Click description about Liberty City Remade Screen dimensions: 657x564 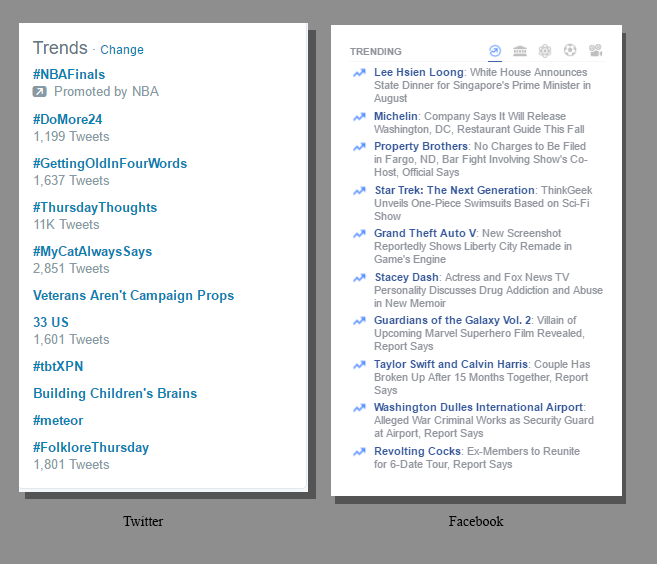tap(473, 246)
